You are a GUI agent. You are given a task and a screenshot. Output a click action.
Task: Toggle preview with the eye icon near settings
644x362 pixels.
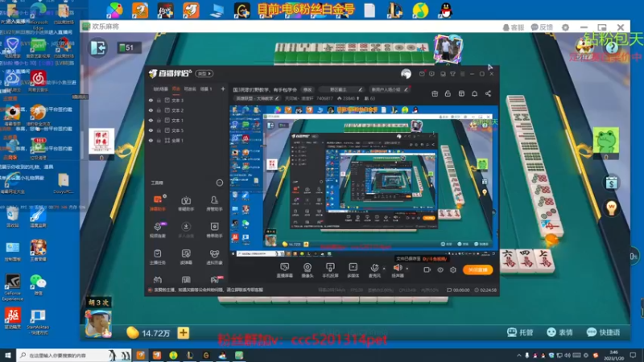(x=440, y=270)
